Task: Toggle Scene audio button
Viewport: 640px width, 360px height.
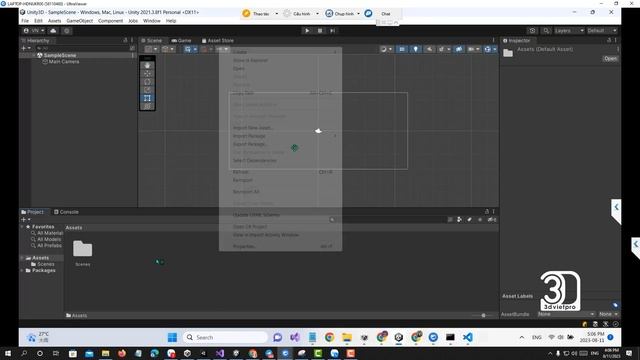Action: [x=429, y=49]
